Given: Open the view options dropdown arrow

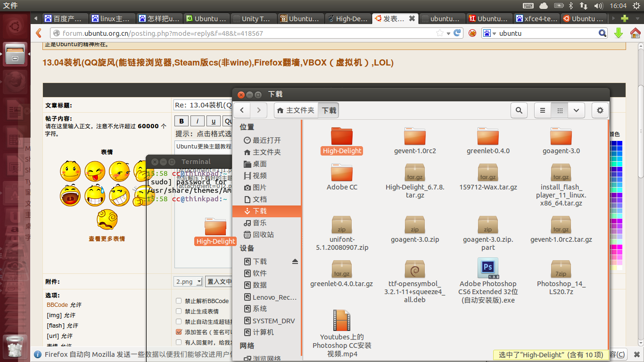Looking at the screenshot, I should point(577,110).
